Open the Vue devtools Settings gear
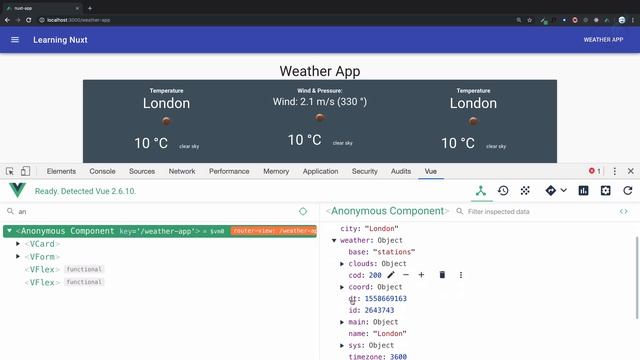The image size is (640, 360). (605, 191)
